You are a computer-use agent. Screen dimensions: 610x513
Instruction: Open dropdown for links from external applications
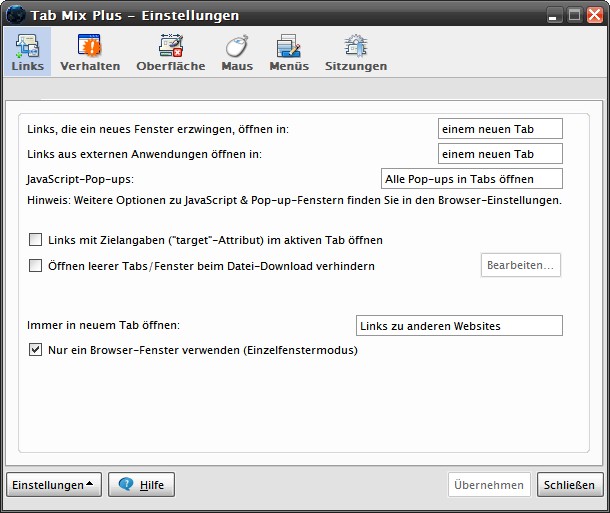(500, 154)
